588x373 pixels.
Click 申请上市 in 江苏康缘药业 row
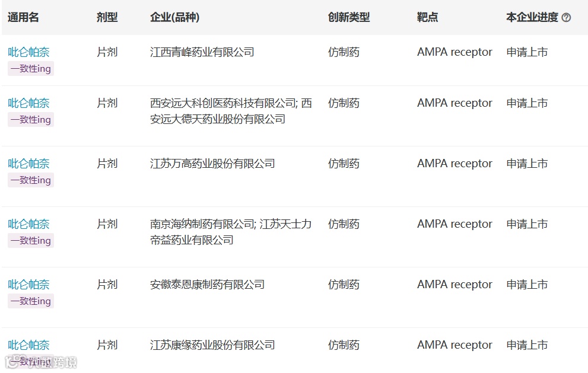[527, 345]
